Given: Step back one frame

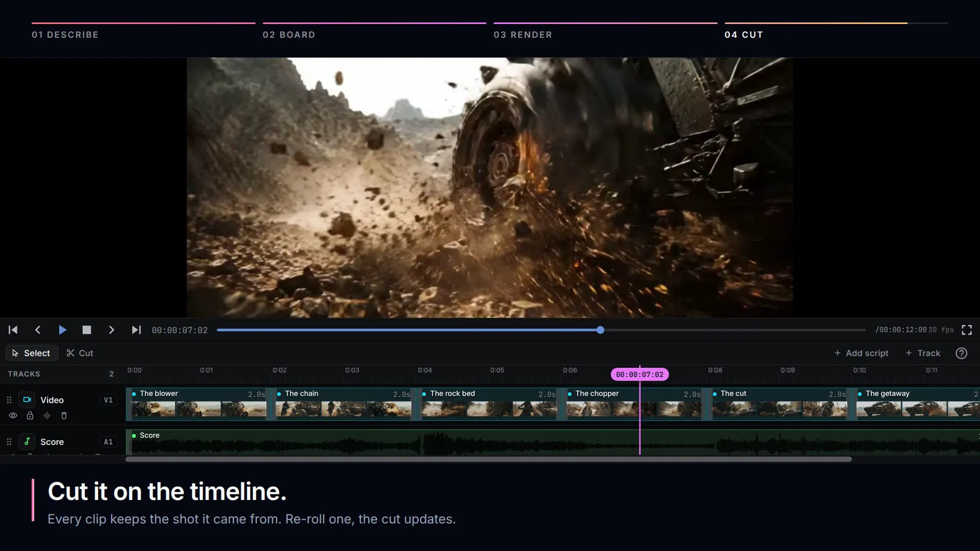Looking at the screenshot, I should pos(38,330).
